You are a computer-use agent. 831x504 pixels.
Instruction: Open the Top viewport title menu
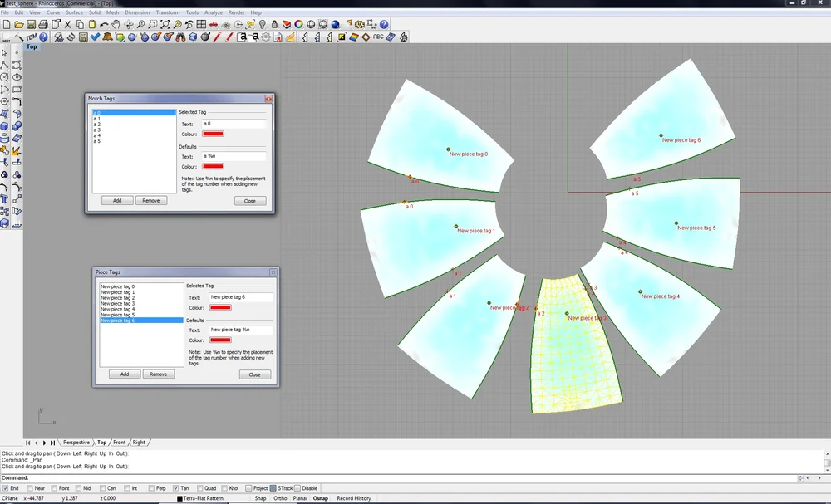tap(31, 46)
